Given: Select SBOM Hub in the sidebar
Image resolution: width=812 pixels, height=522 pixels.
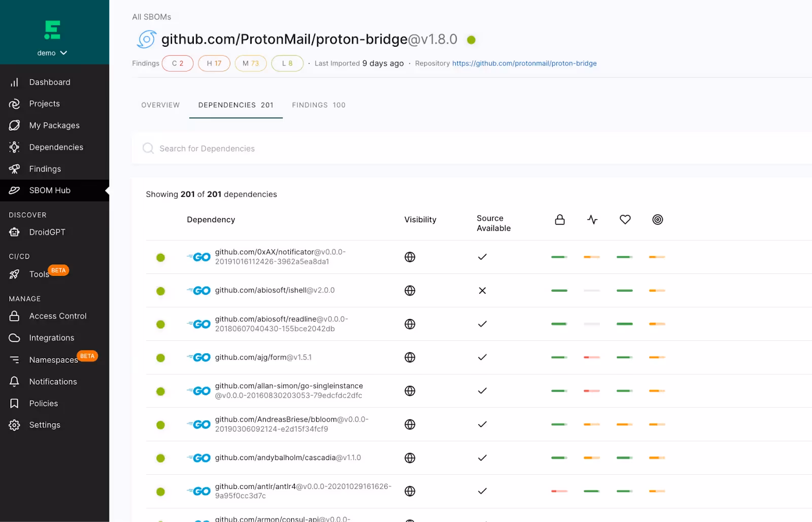Looking at the screenshot, I should 54,190.
